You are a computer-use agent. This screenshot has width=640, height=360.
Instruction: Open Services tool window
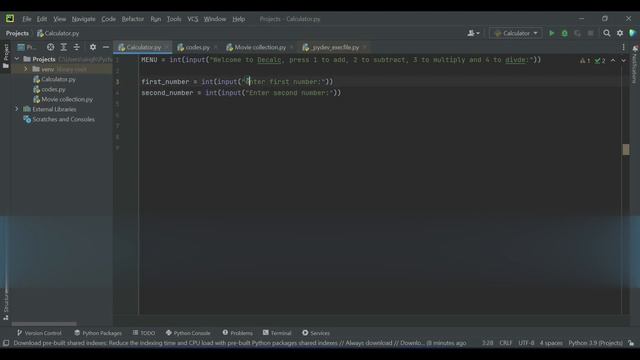pyautogui.click(x=316, y=333)
